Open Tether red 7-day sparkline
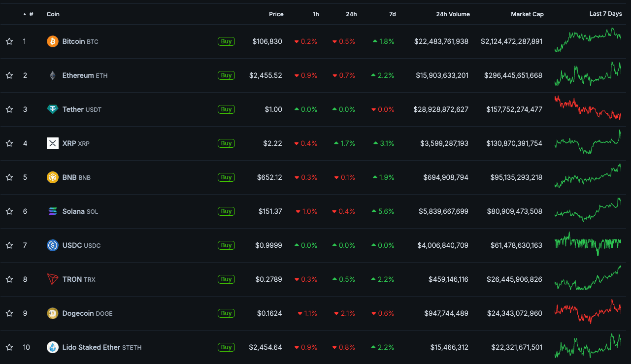Image resolution: width=631 pixels, height=364 pixels. point(588,108)
